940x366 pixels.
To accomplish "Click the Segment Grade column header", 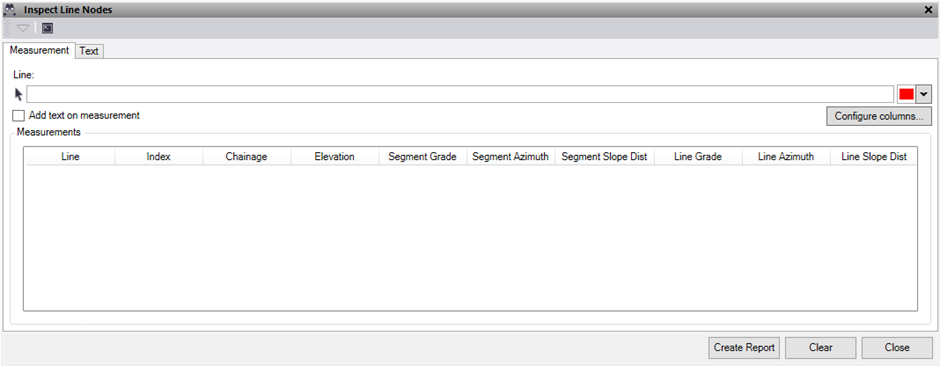I will pyautogui.click(x=423, y=157).
